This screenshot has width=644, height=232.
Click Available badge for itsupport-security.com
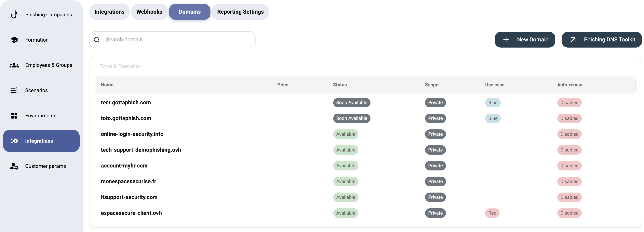coord(345,197)
